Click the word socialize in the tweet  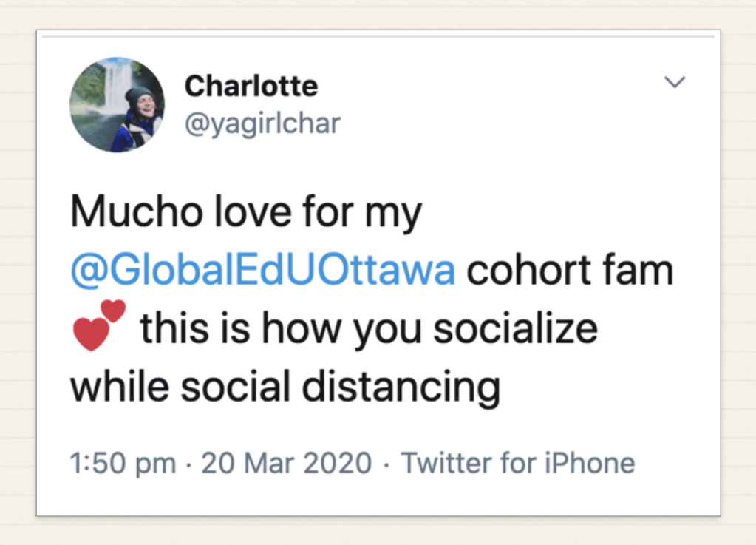coord(515,328)
